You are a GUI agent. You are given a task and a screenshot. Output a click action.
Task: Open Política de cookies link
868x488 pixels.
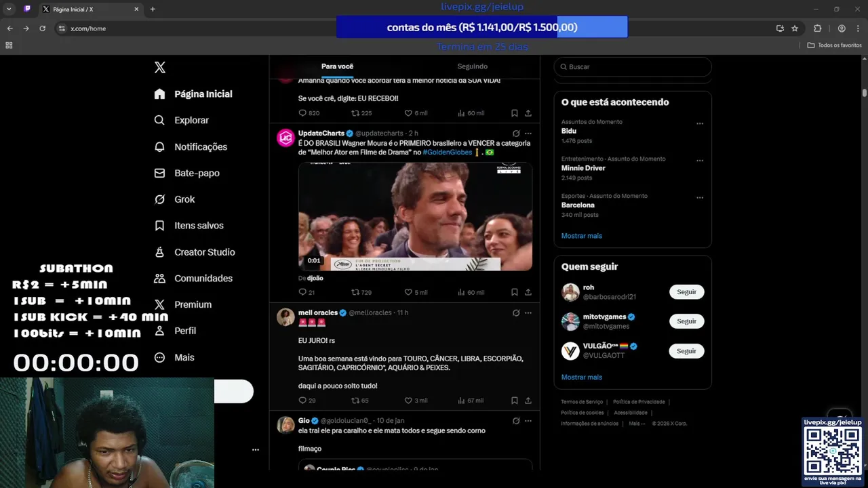(582, 413)
